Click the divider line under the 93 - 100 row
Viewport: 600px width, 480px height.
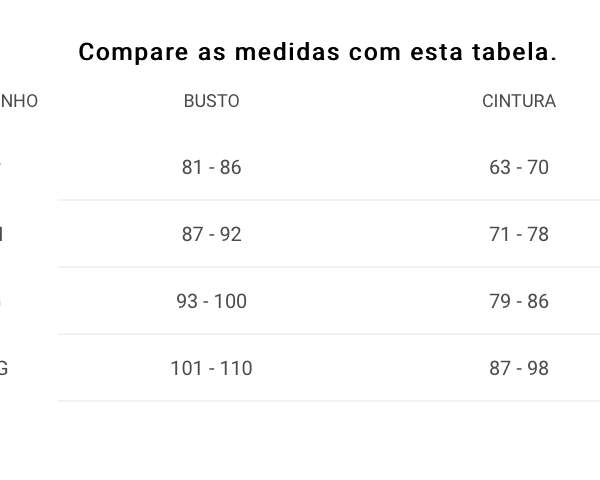pos(329,334)
